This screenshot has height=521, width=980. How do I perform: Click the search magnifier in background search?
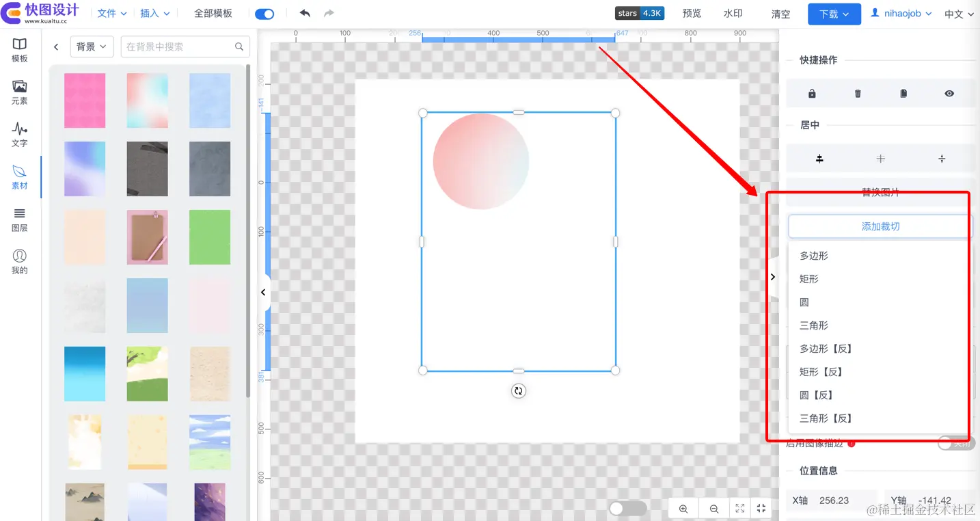[x=239, y=46]
